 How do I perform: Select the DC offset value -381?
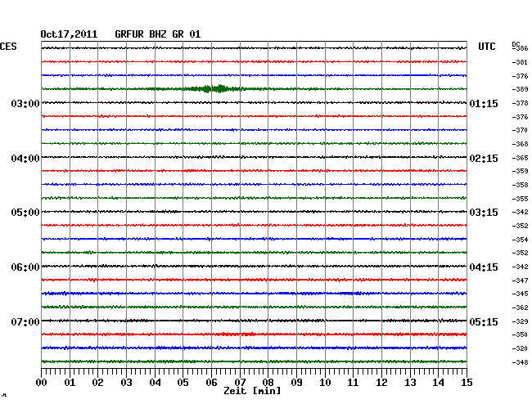(x=520, y=62)
